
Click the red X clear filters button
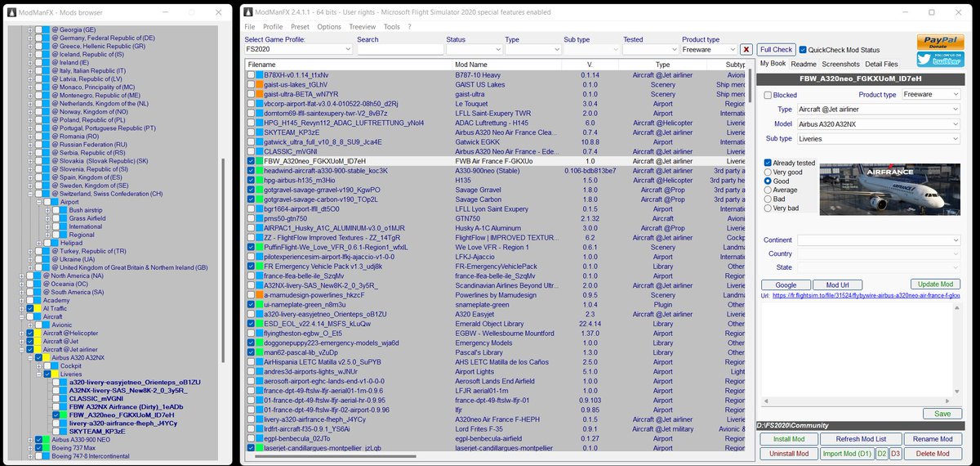(x=746, y=50)
